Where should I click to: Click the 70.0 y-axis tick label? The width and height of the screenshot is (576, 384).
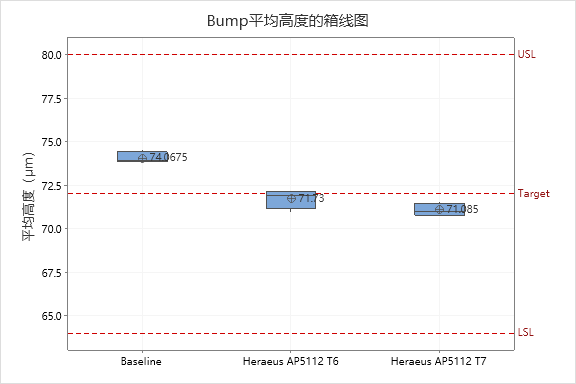[x=51, y=229]
